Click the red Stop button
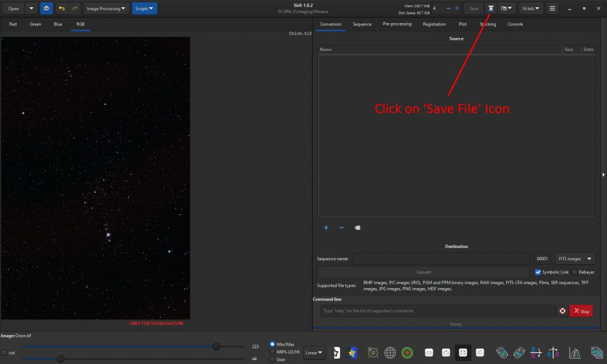The height and width of the screenshot is (364, 607). 581,311
